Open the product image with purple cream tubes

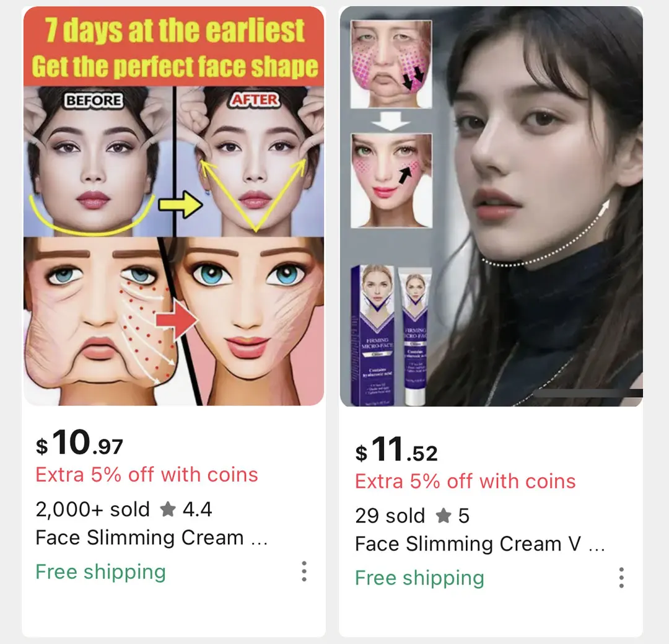pos(491,206)
